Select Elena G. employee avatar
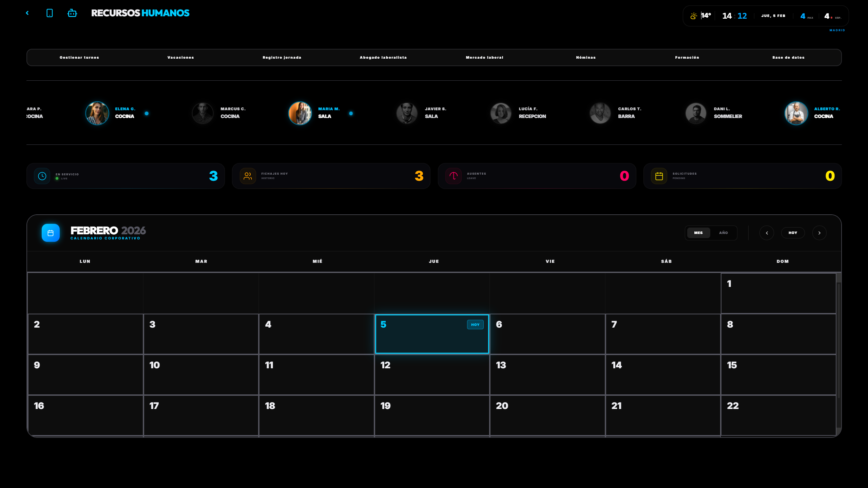Screen dimensions: 868x488 tap(97, 113)
